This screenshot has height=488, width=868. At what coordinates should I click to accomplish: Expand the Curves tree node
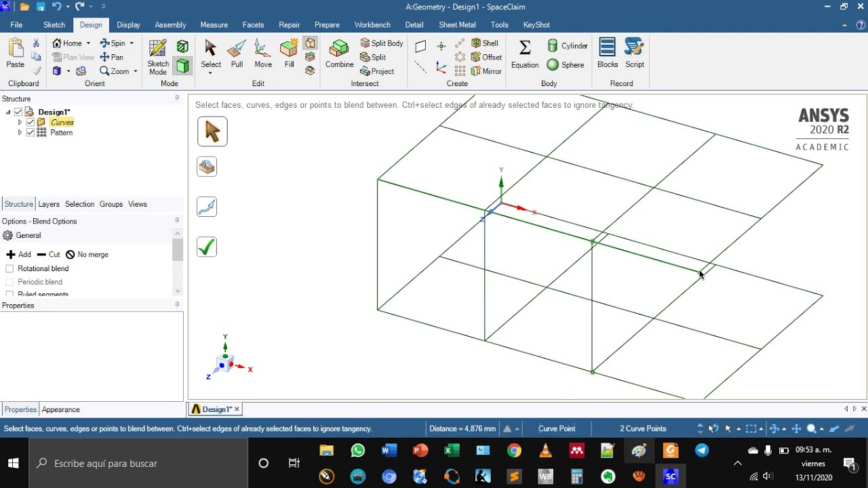pyautogui.click(x=20, y=122)
